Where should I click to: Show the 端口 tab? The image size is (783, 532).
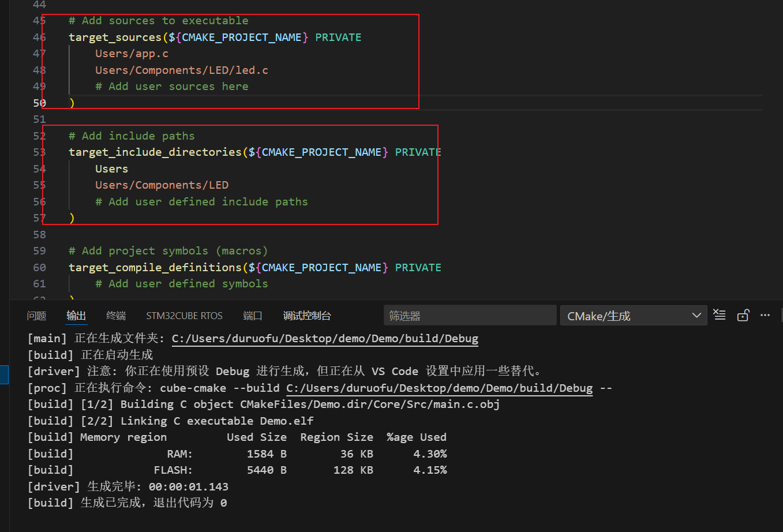point(253,316)
